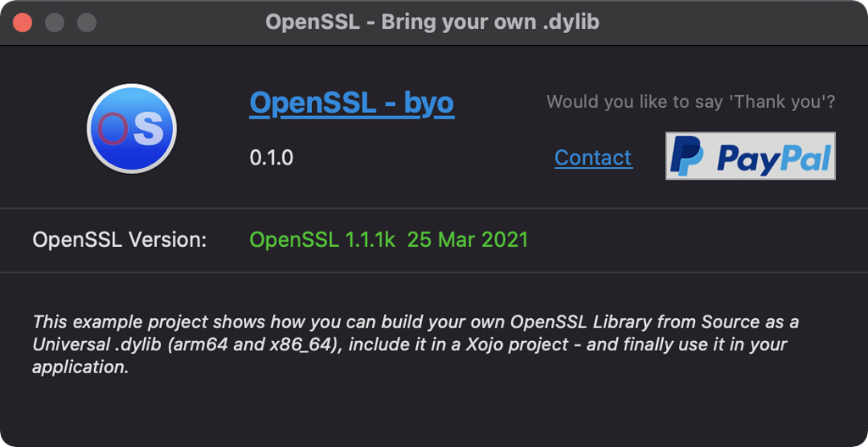
Task: Click the PayPal double-P logo icon
Action: (x=686, y=156)
